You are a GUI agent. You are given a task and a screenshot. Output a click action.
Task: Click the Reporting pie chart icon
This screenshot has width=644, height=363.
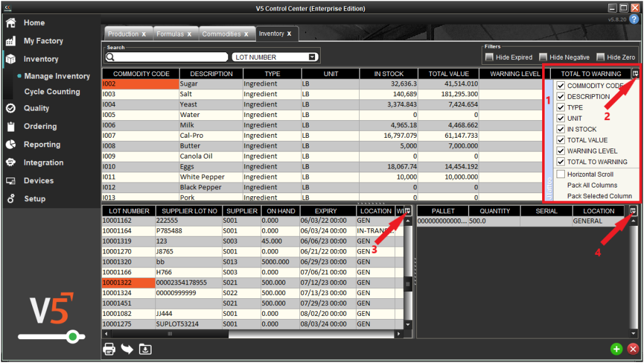click(x=11, y=144)
